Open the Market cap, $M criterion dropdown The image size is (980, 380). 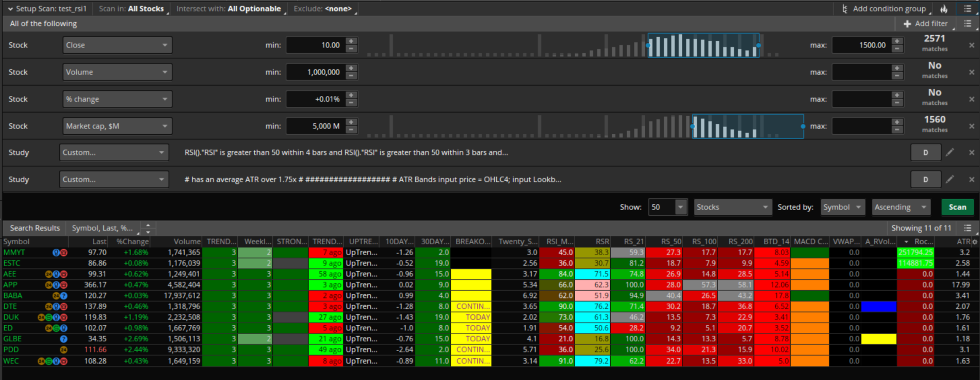[x=118, y=126]
